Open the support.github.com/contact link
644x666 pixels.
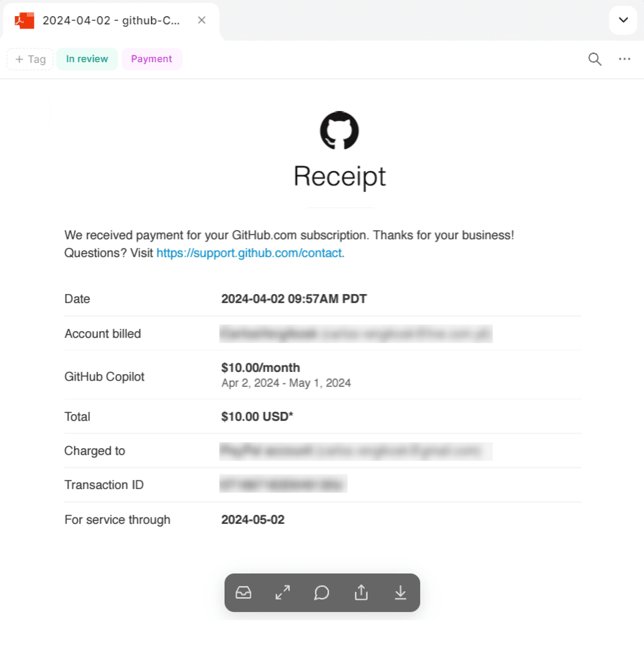point(250,253)
